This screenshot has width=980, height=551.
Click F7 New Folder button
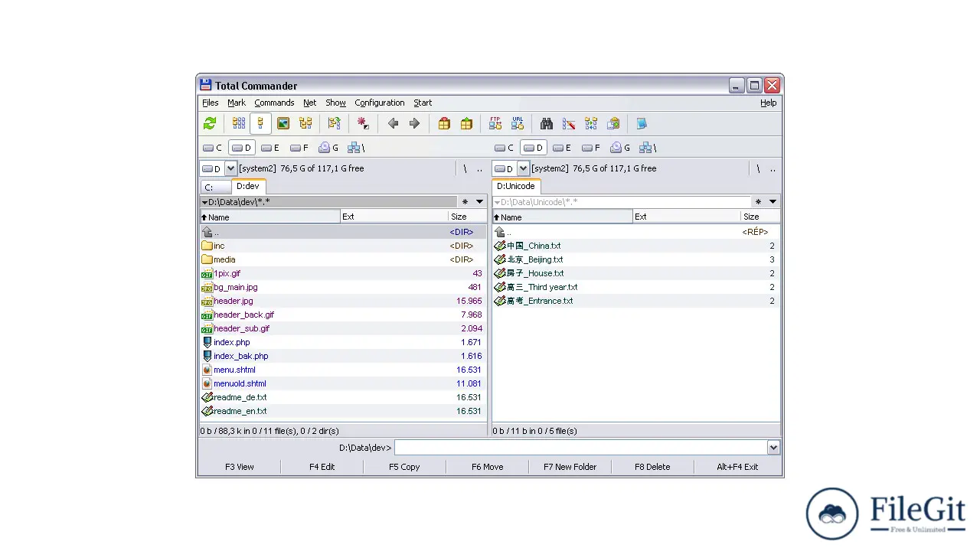click(x=570, y=467)
